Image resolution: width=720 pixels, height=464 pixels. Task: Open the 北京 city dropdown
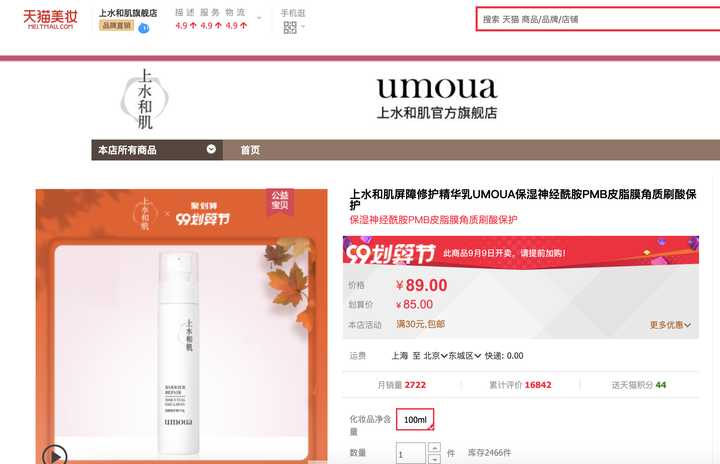(x=435, y=356)
